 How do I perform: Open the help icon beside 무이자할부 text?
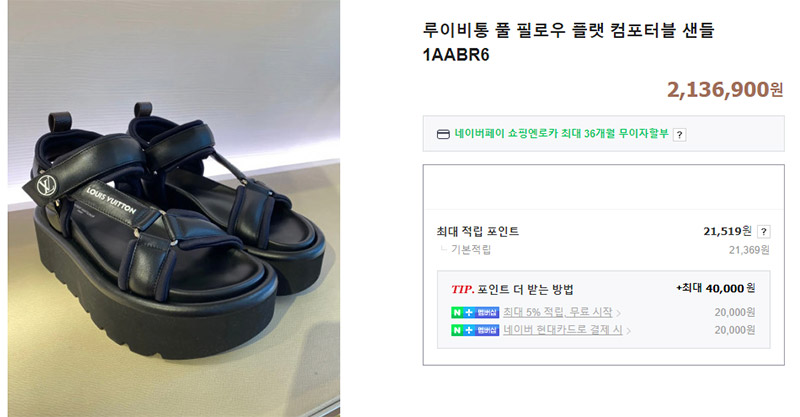[679, 135]
